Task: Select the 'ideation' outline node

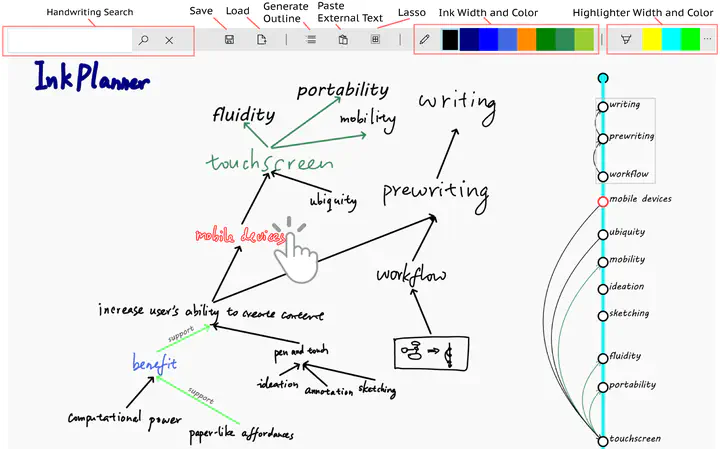Action: 603,289
